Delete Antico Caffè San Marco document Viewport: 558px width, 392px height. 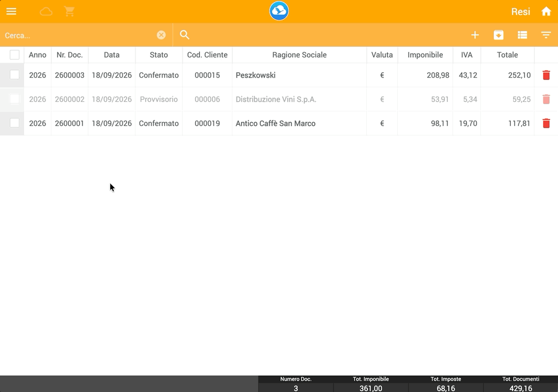(x=546, y=123)
